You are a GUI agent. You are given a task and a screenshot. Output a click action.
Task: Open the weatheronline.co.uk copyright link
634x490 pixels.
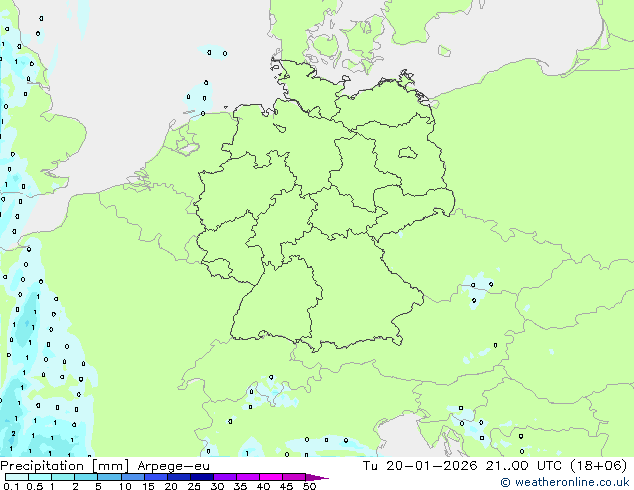(x=564, y=482)
